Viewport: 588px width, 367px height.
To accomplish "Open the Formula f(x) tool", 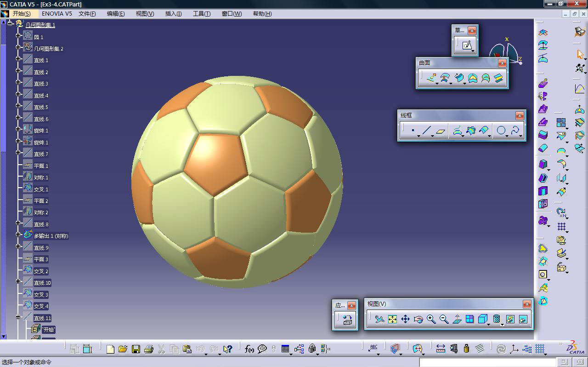I will click(249, 349).
